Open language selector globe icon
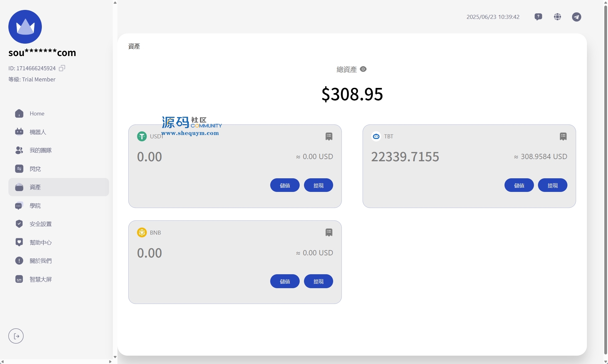608x364 pixels. tap(557, 17)
